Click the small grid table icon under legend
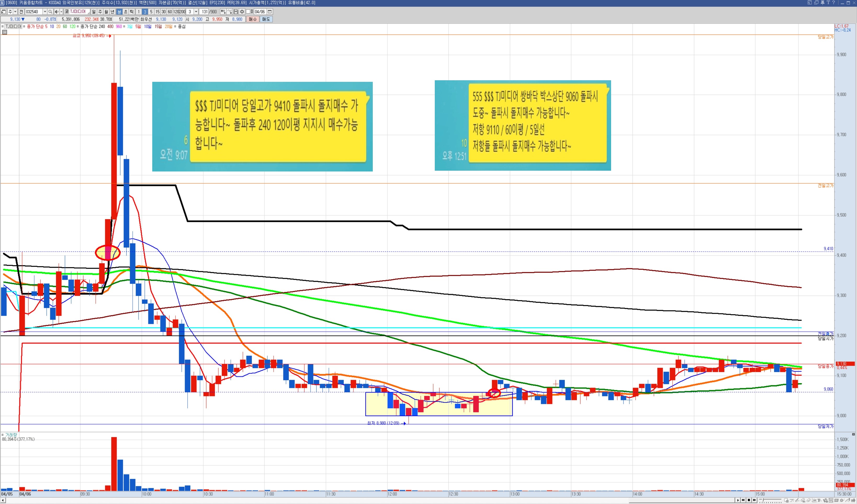857x504 pixels. coord(4,32)
